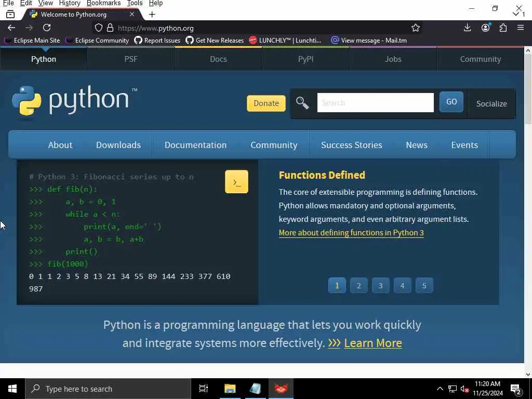Select the Community top tab
The image size is (532, 399).
(481, 59)
